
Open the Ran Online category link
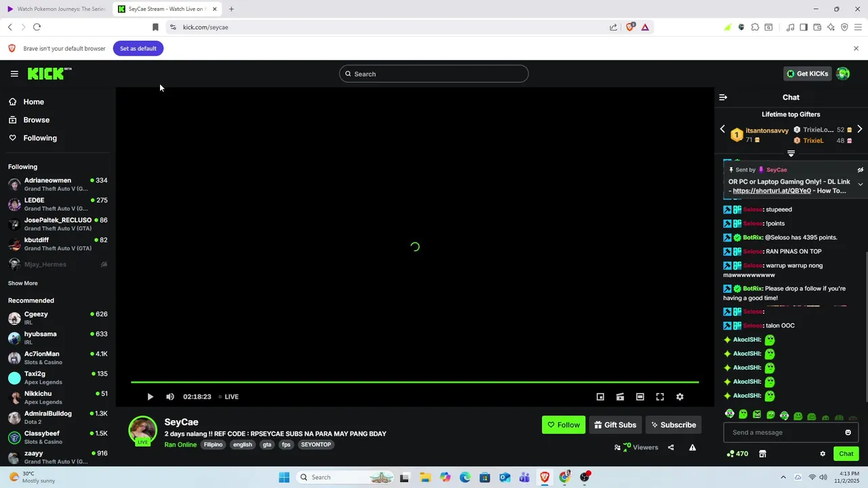[x=180, y=445]
